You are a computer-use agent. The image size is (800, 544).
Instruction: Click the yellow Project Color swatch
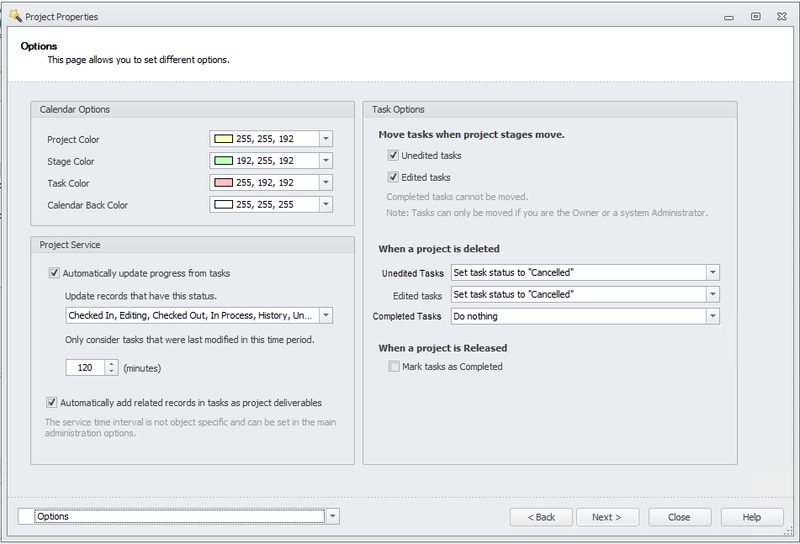coord(223,138)
